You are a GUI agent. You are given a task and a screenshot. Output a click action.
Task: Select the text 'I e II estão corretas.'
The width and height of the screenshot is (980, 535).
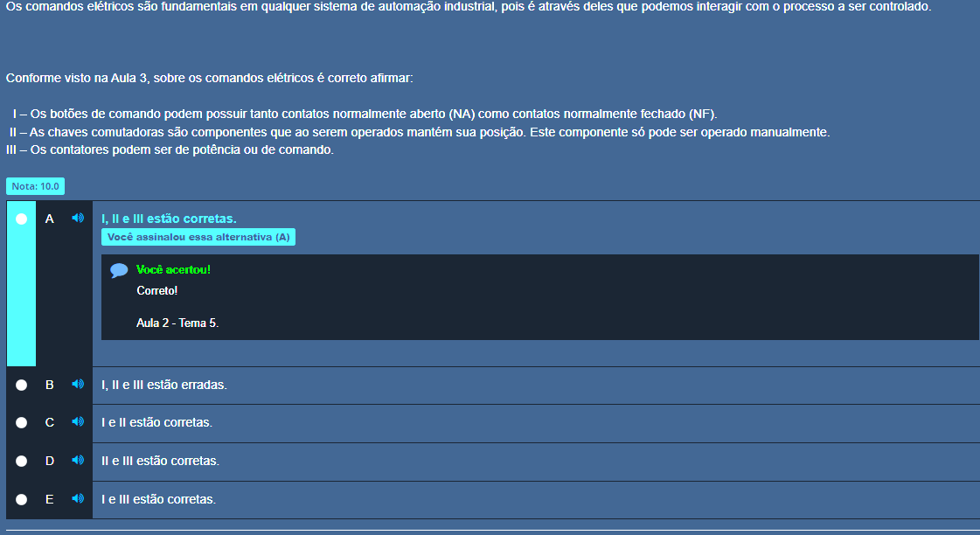(156, 422)
